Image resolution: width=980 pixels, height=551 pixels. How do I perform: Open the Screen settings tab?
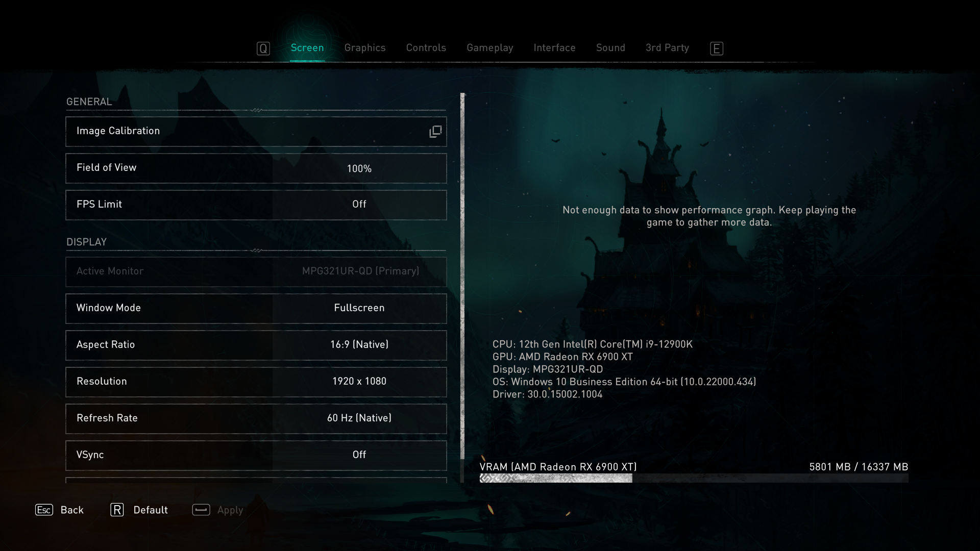[307, 48]
